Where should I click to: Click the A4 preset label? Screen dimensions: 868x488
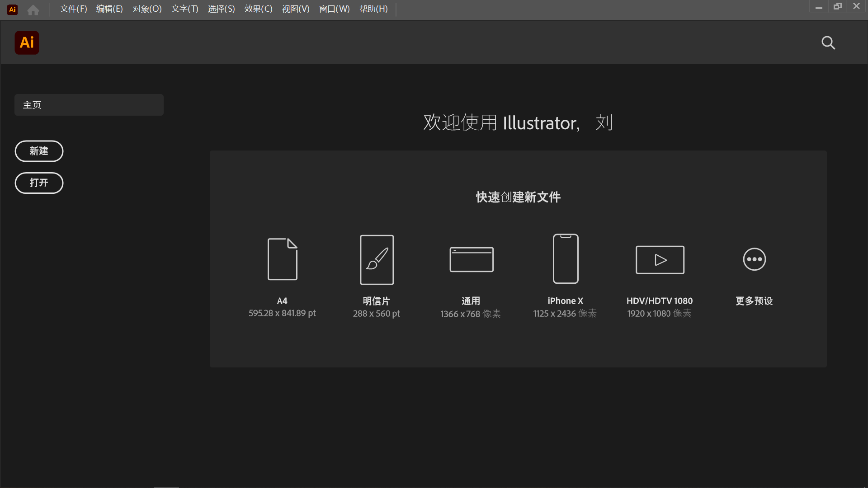tap(282, 301)
